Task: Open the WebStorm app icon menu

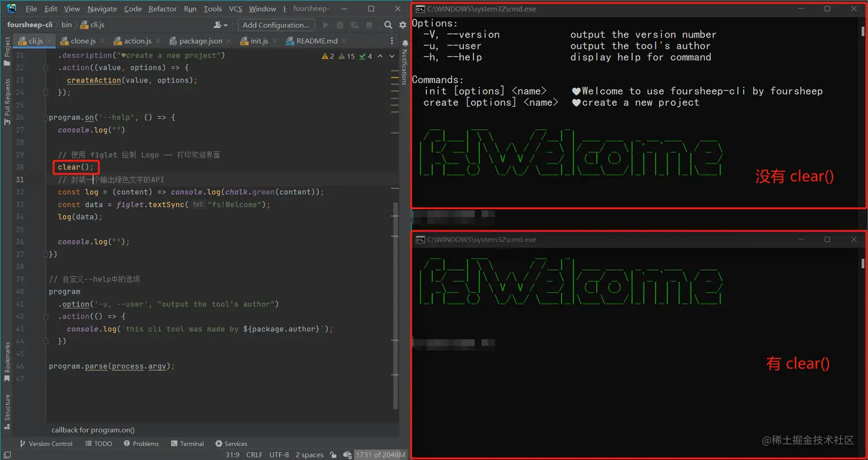Action: click(x=11, y=9)
